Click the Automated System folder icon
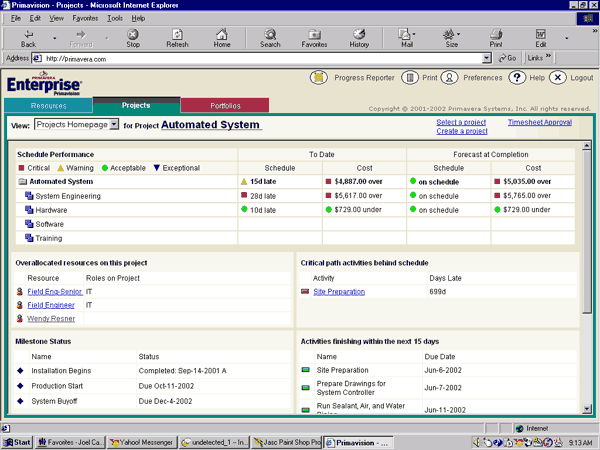The width and height of the screenshot is (600, 450). [23, 182]
